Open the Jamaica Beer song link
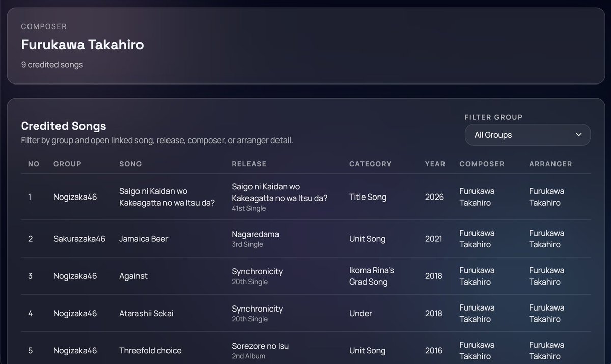Screen dimensions: 611x364 [144, 239]
